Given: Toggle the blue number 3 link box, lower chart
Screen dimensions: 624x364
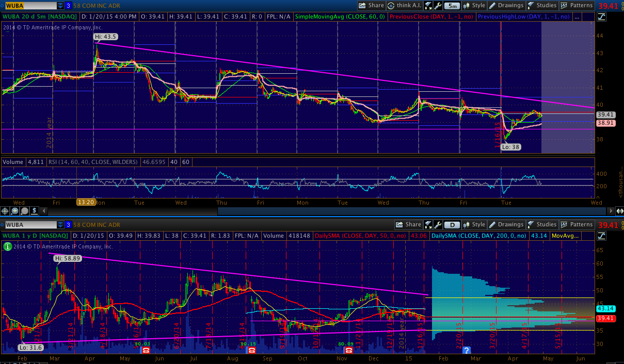Looking at the screenshot, I should pos(68,225).
